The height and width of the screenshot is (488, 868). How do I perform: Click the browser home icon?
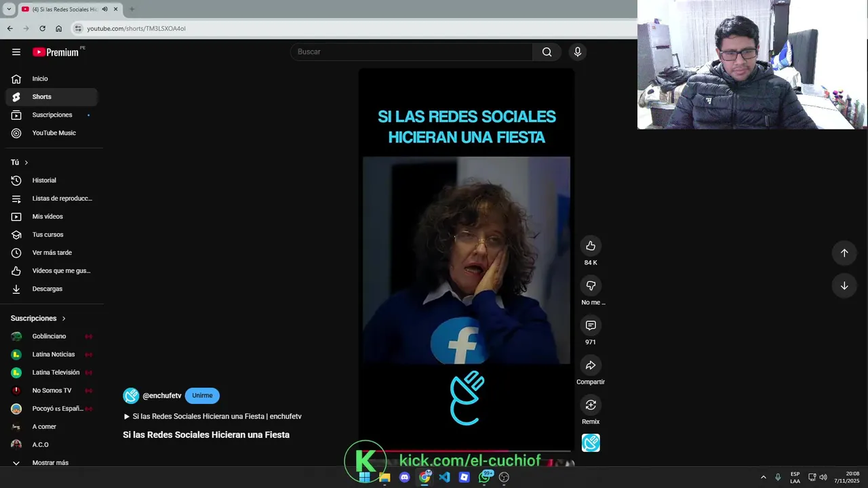58,28
